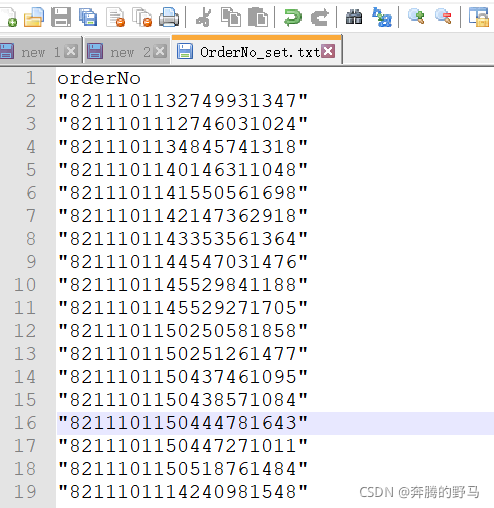
Task: Click the value "821110113274993​1347"
Action: coord(183,101)
